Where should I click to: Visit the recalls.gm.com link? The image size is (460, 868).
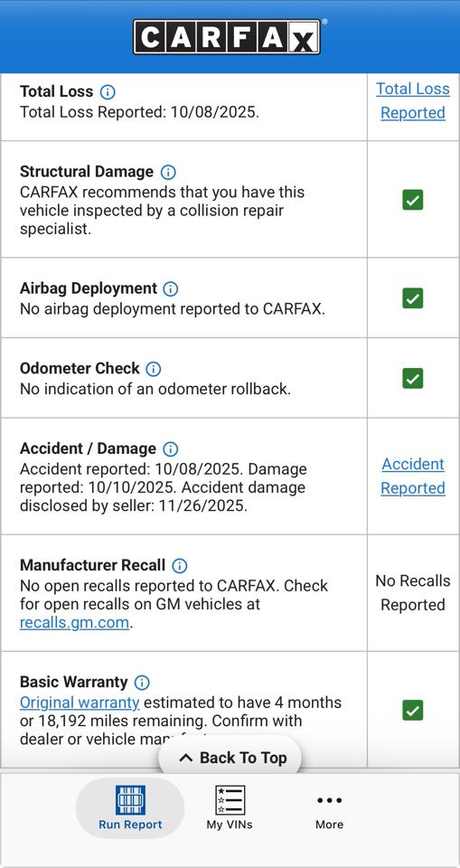coord(74,623)
